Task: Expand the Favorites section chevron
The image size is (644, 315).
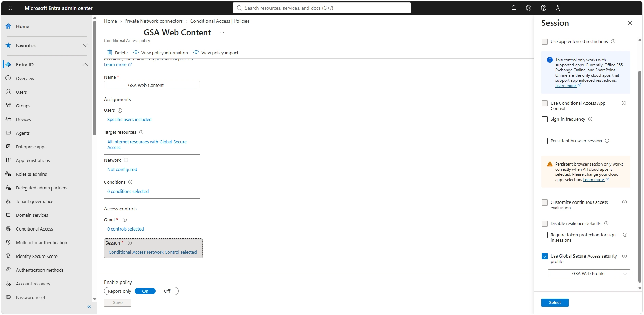Action: pyautogui.click(x=85, y=45)
